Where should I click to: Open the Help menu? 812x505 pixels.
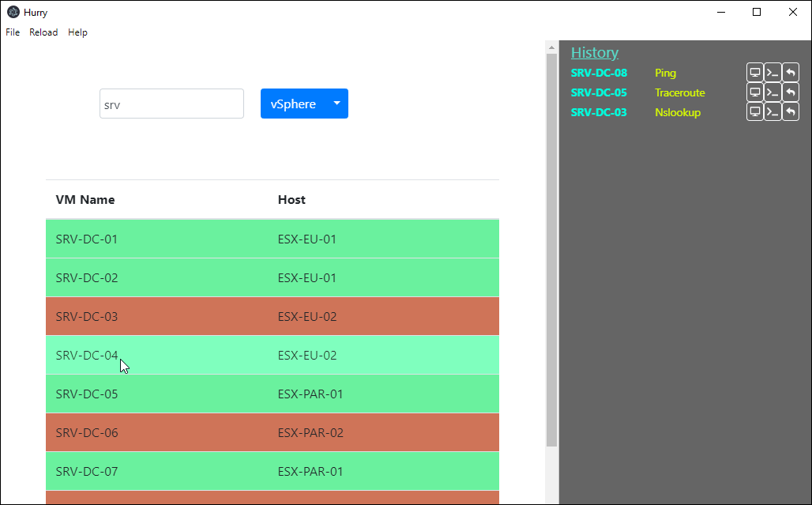point(77,32)
